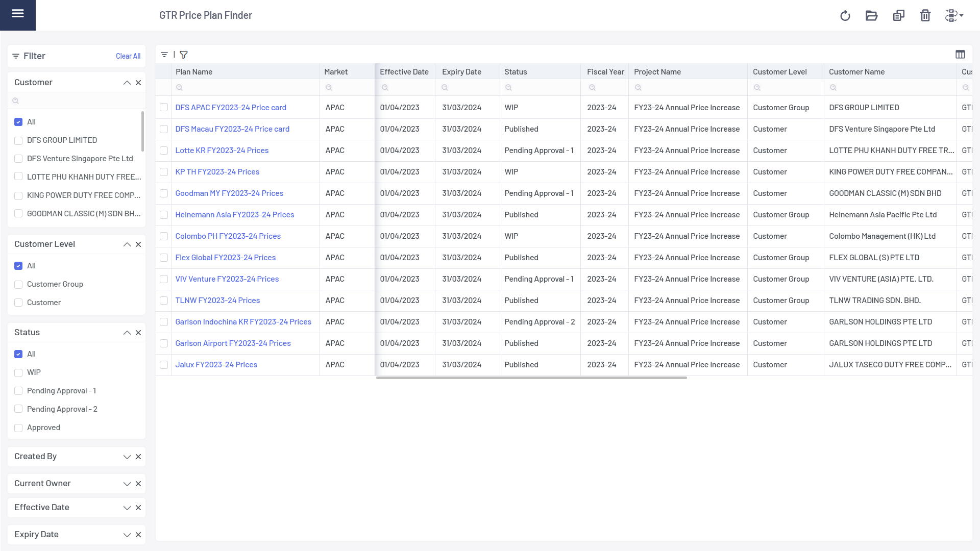Image resolution: width=980 pixels, height=551 pixels.
Task: Click the Clear All filters link
Action: point(128,56)
